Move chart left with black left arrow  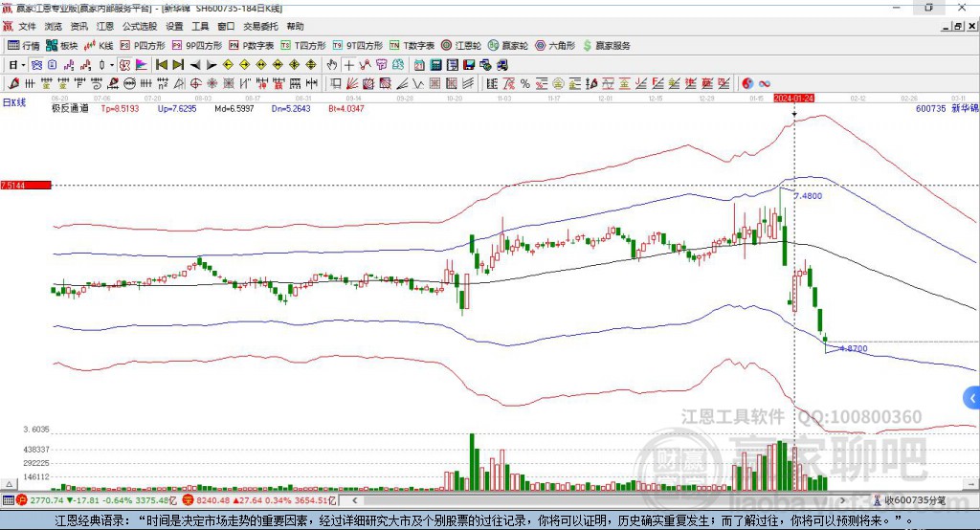click(x=195, y=65)
